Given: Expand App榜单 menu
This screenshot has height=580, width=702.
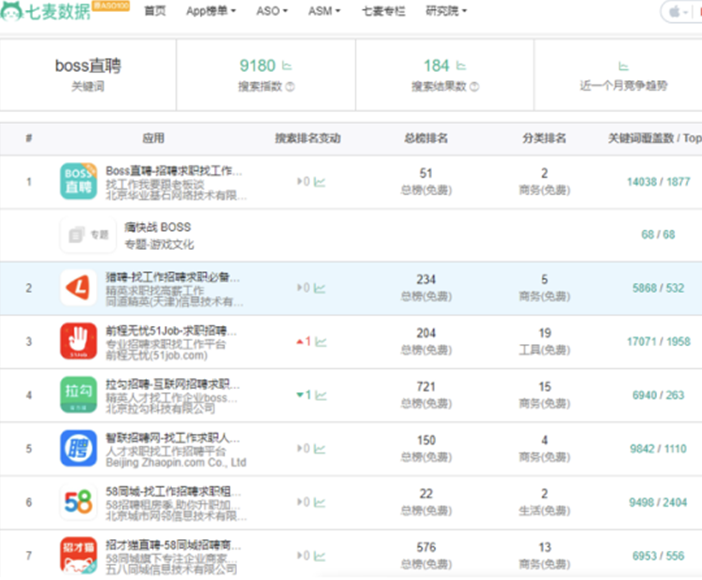Looking at the screenshot, I should coord(211,11).
